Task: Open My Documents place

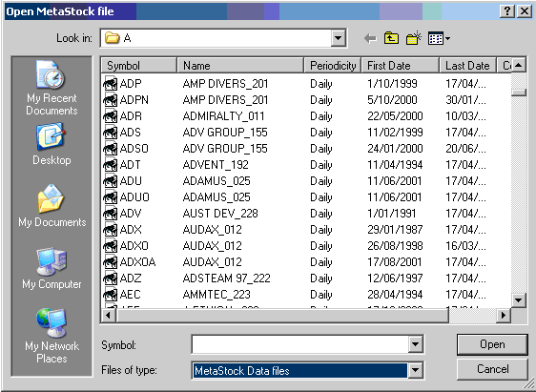Action: point(52,206)
